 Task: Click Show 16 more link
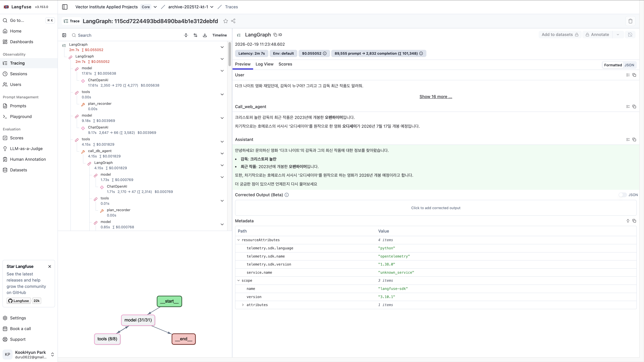pyautogui.click(x=436, y=97)
